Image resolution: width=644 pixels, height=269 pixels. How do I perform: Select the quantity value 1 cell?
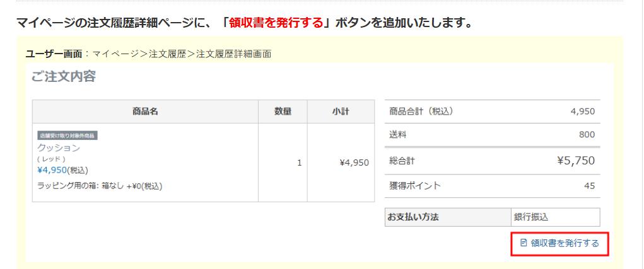coord(283,163)
